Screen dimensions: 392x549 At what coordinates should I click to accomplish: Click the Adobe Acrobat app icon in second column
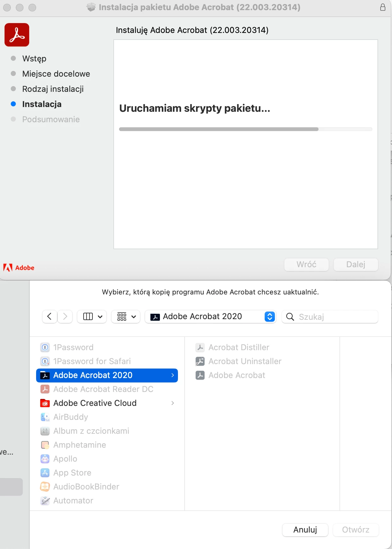[200, 375]
